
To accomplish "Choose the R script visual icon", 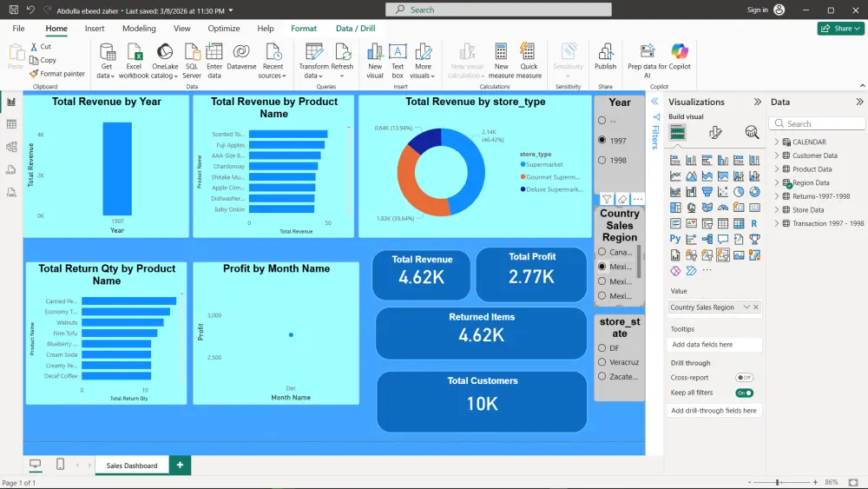I will [x=754, y=223].
